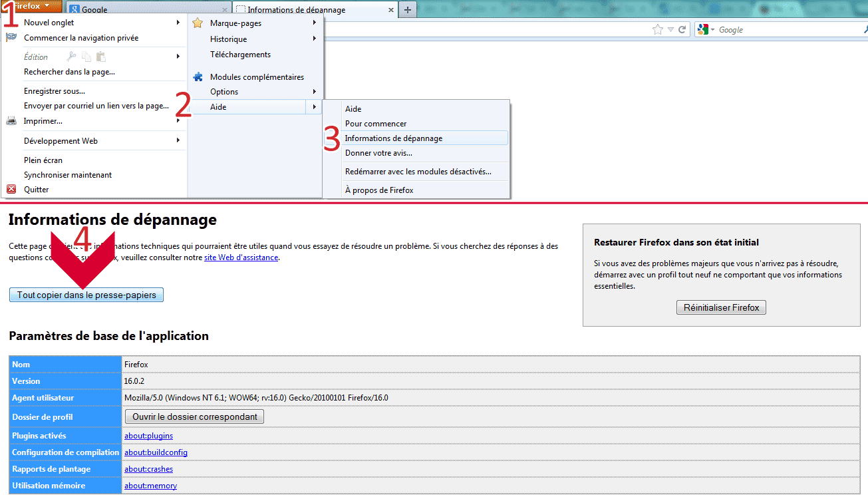Open the about:crashes link
Image resolution: width=868 pixels, height=497 pixels.
[148, 469]
